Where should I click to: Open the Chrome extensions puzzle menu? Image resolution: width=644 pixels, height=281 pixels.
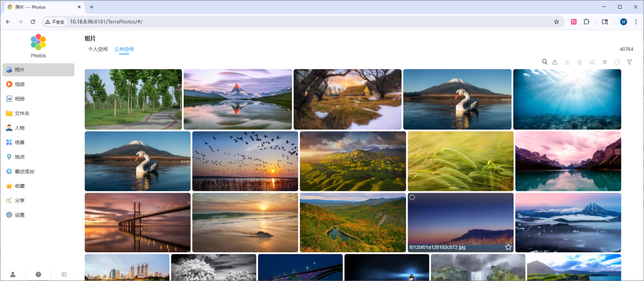click(587, 22)
